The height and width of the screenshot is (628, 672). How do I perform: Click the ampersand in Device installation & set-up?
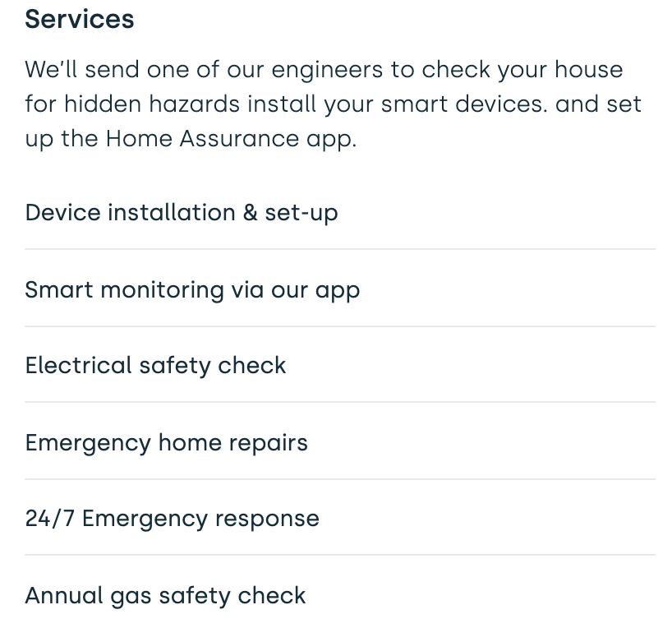pos(251,212)
